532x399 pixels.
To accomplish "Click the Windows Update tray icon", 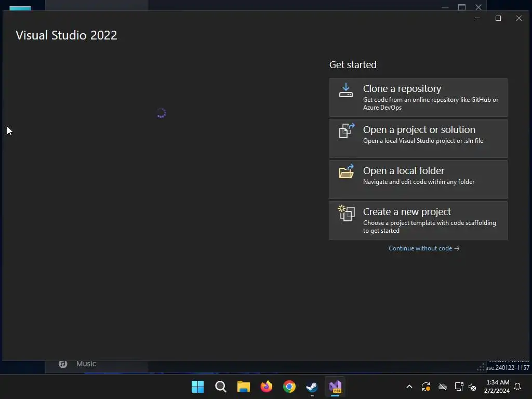I will coord(426,387).
